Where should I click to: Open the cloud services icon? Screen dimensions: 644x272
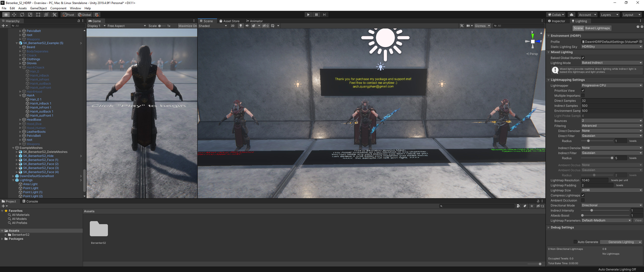571,15
